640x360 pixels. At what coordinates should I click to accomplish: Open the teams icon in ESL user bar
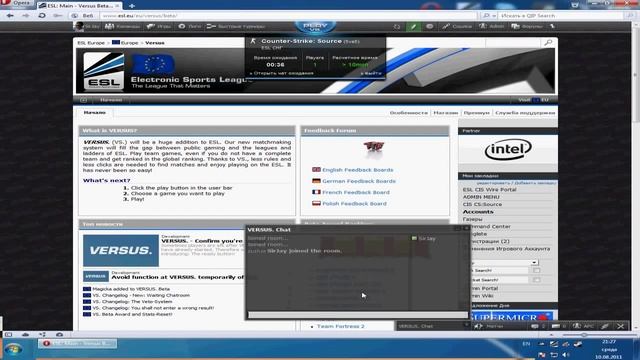[x=109, y=26]
